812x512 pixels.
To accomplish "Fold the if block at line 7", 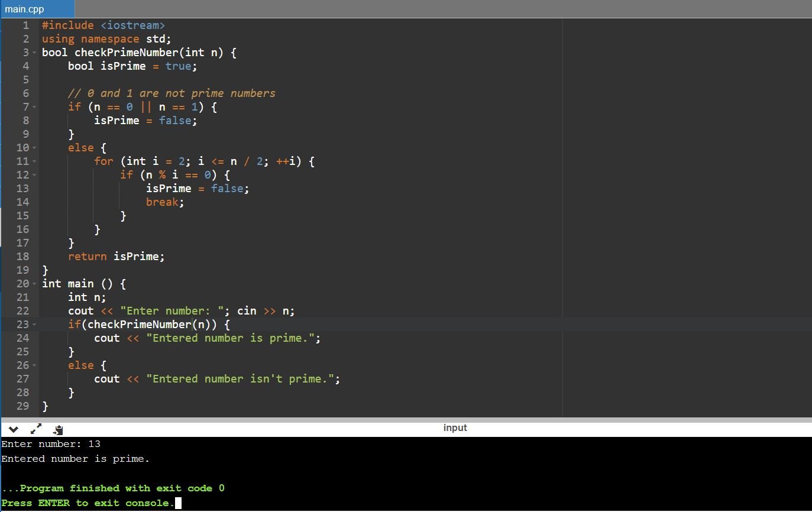I will [x=34, y=107].
